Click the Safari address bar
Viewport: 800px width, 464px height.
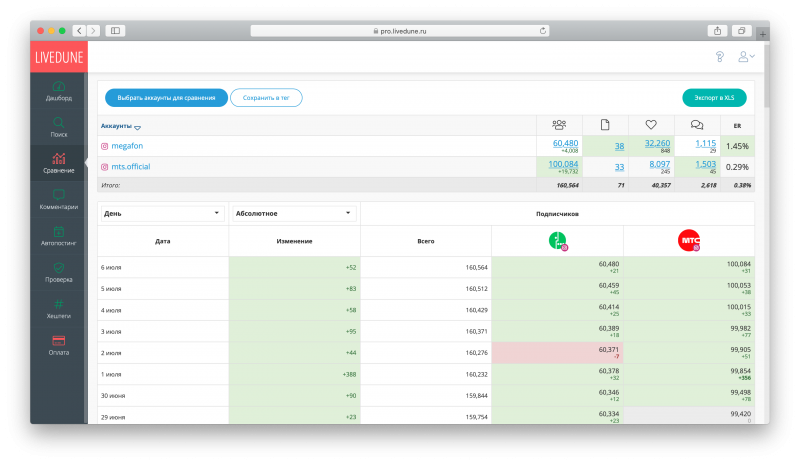click(400, 31)
